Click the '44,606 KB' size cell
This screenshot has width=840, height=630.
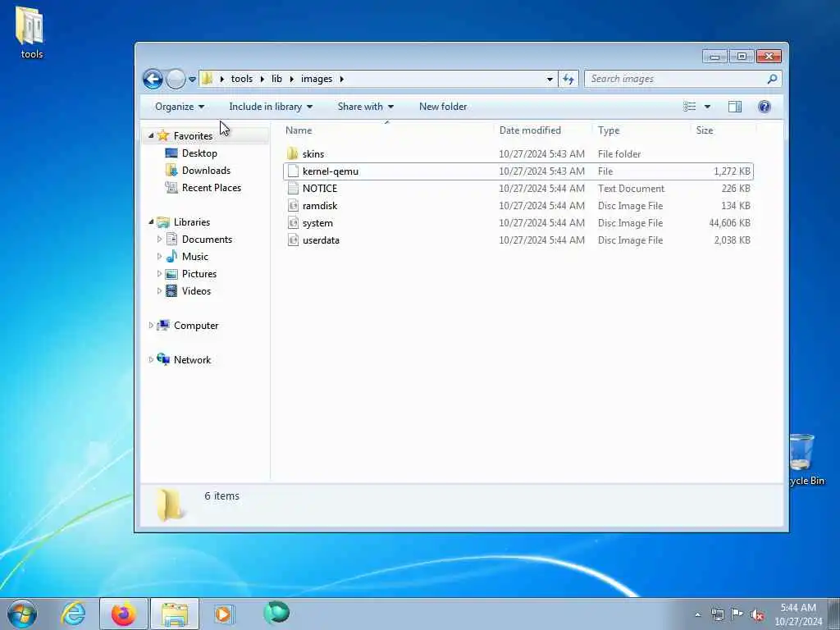tap(729, 223)
